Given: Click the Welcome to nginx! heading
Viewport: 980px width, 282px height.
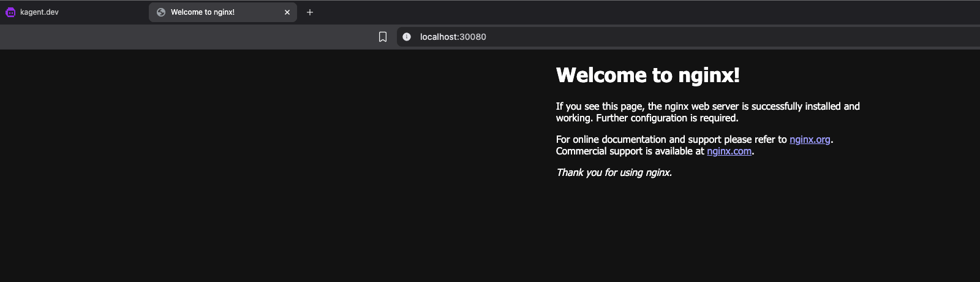Looking at the screenshot, I should point(647,75).
